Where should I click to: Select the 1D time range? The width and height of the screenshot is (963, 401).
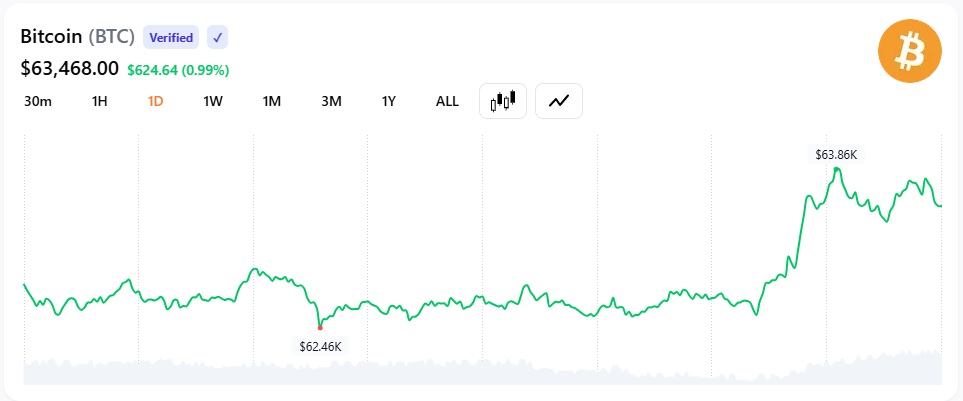pyautogui.click(x=155, y=101)
